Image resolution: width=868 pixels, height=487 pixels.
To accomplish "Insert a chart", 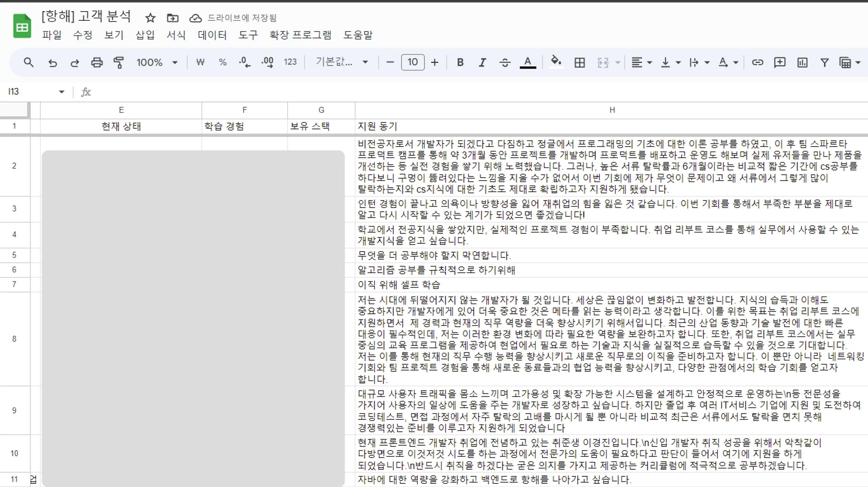I will point(802,63).
